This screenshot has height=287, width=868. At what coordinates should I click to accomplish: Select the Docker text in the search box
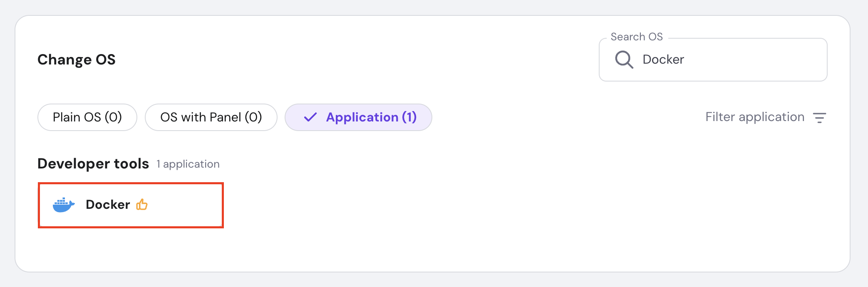pos(662,59)
